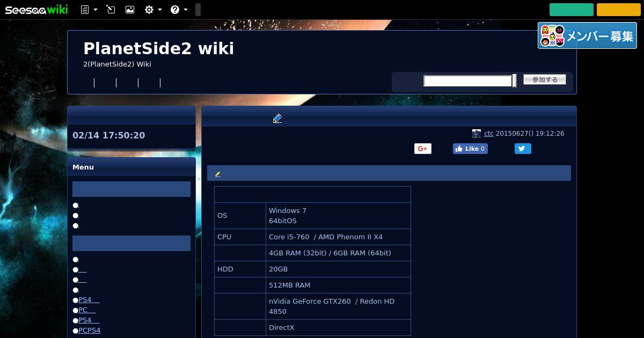The width and height of the screenshot is (644, 338).
Task: Click the DirectX table cell
Action: point(338,328)
